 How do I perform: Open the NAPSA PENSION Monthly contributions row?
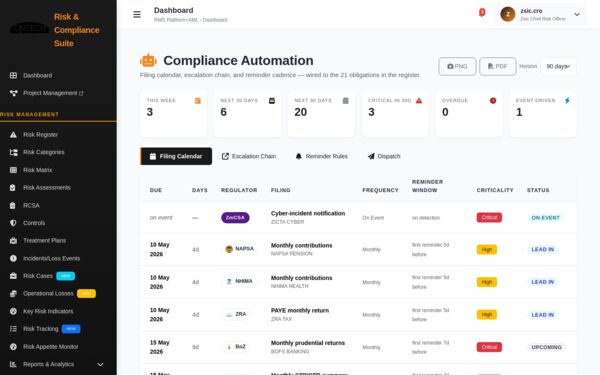click(x=358, y=249)
